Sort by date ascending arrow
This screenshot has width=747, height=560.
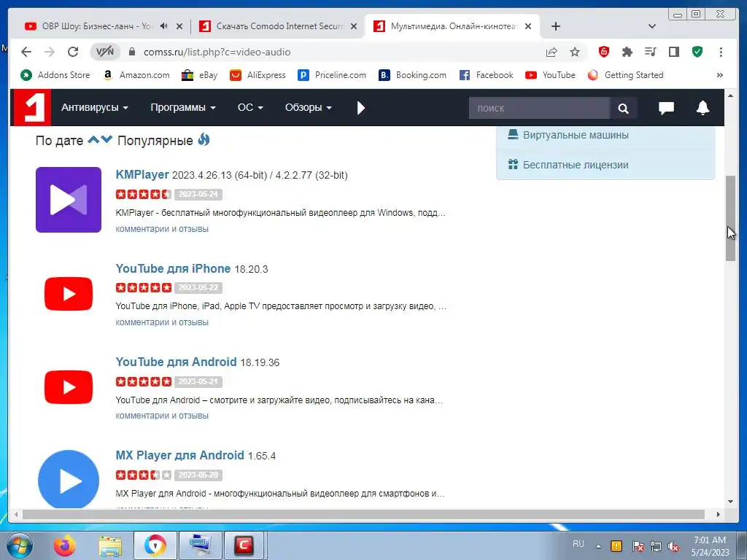coord(93,140)
